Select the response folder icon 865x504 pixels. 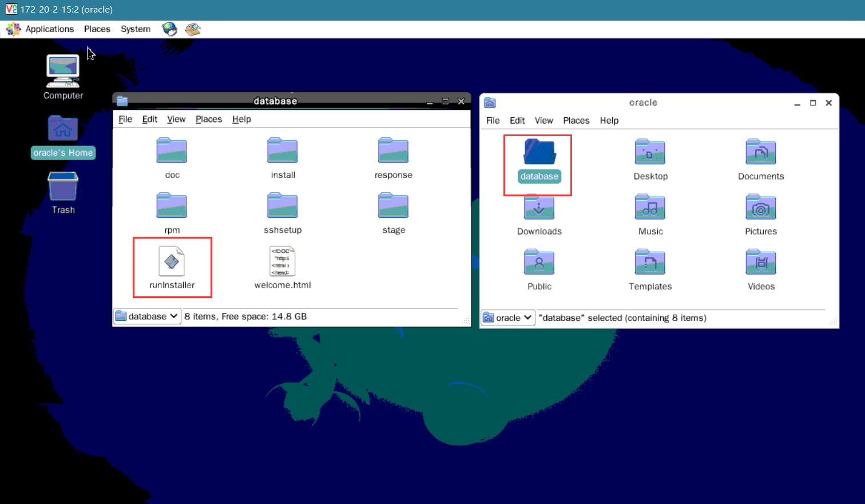(393, 150)
